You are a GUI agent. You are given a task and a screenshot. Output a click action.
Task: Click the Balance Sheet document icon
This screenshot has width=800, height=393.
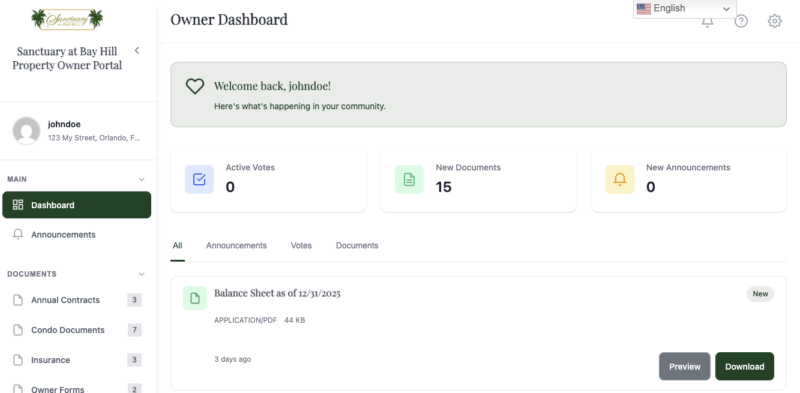click(195, 298)
